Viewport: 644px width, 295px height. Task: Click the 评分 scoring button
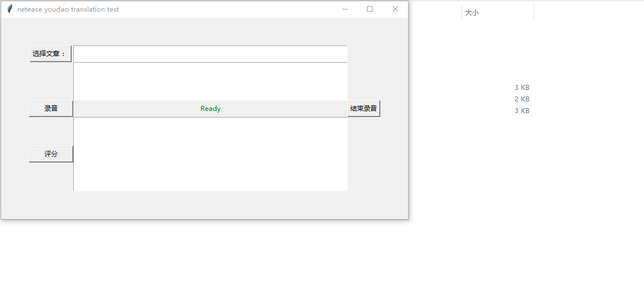click(51, 154)
